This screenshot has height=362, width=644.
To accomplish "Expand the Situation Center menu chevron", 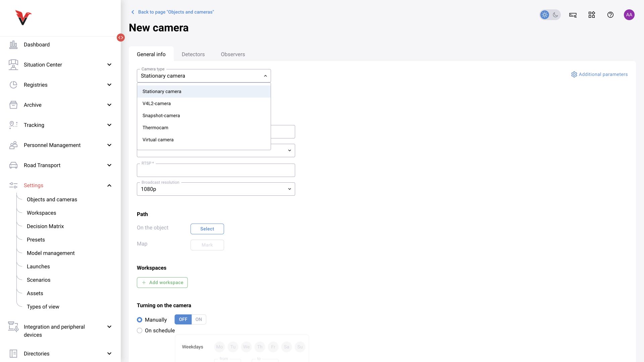I will tap(109, 65).
